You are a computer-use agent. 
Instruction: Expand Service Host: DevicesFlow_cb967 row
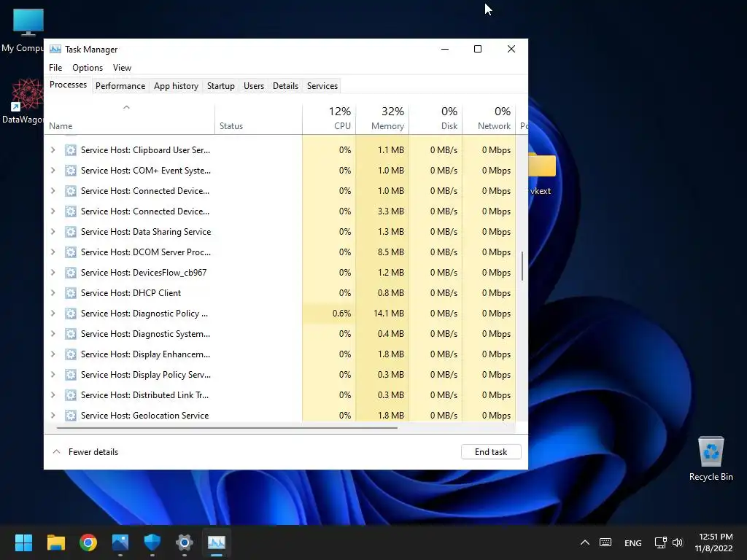(53, 273)
